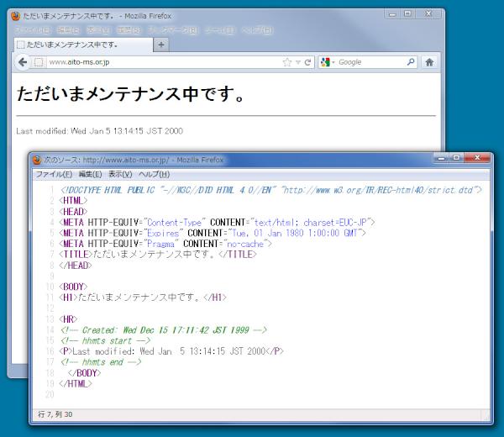Click the </BODY> closing tag line
This screenshot has height=437, width=504.
84,373
